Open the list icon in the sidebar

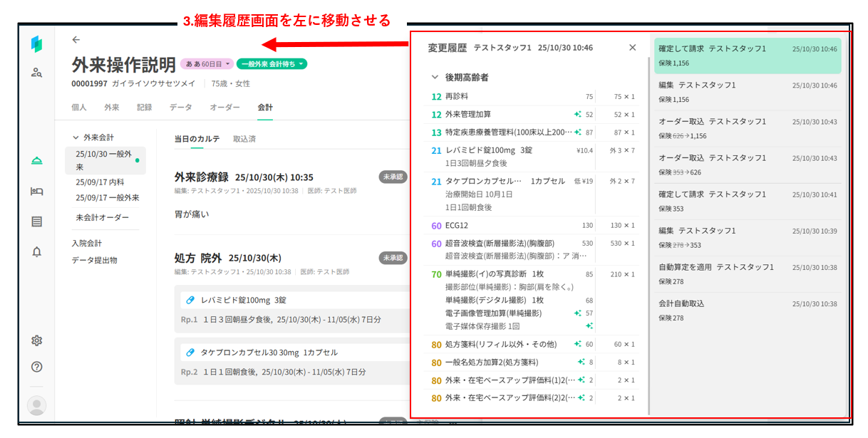click(x=37, y=221)
